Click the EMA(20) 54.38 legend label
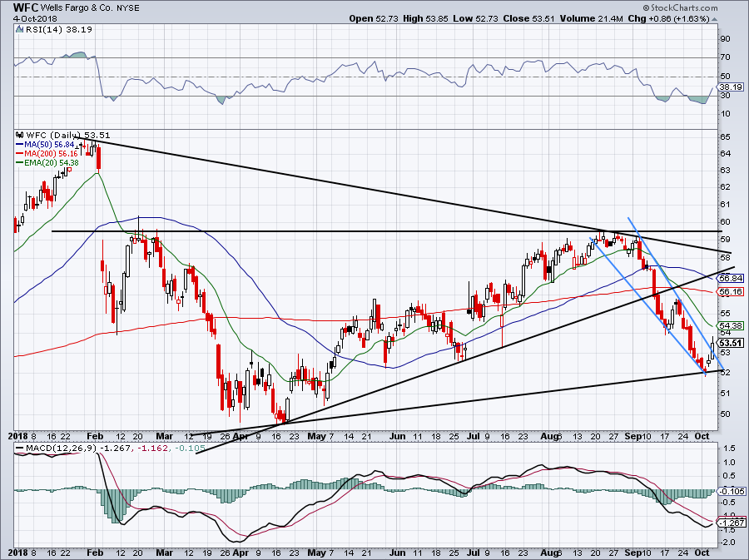This screenshot has width=749, height=560. point(52,163)
